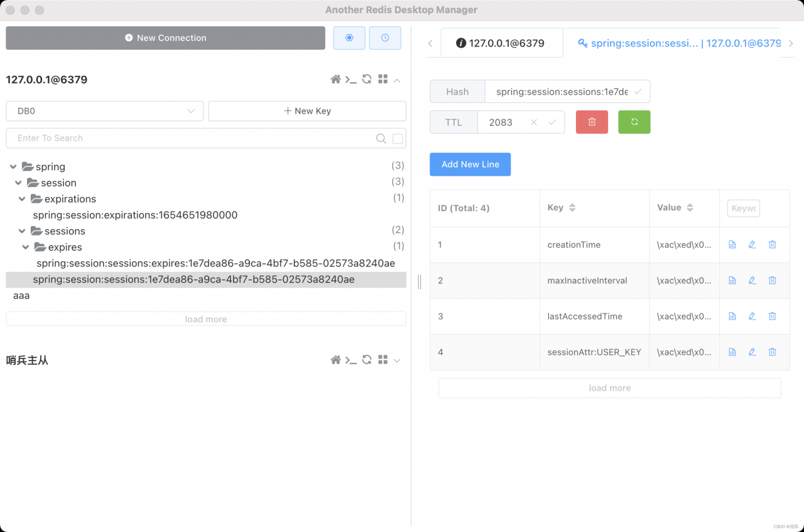Focus the Keyword filter field in the table header
The height and width of the screenshot is (532, 804).
coord(744,209)
